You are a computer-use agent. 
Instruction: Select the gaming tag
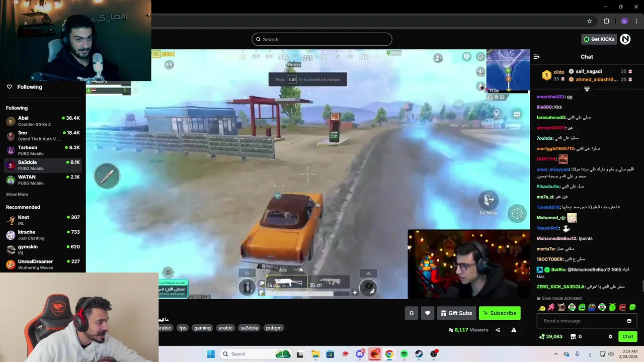click(202, 328)
